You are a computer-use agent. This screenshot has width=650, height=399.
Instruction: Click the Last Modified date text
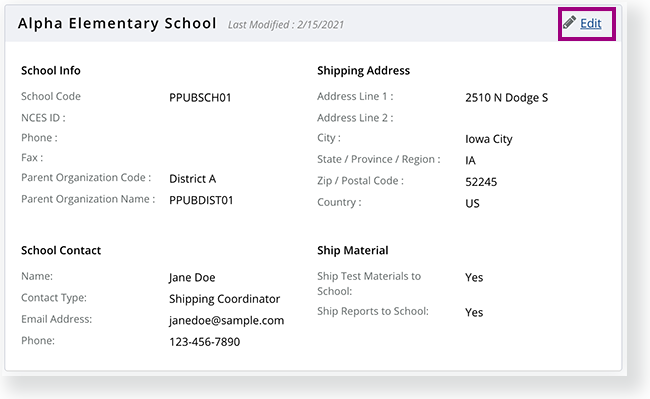(x=286, y=25)
